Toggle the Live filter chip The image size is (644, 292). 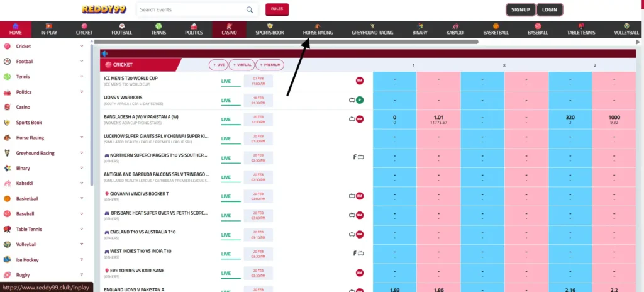pyautogui.click(x=218, y=65)
